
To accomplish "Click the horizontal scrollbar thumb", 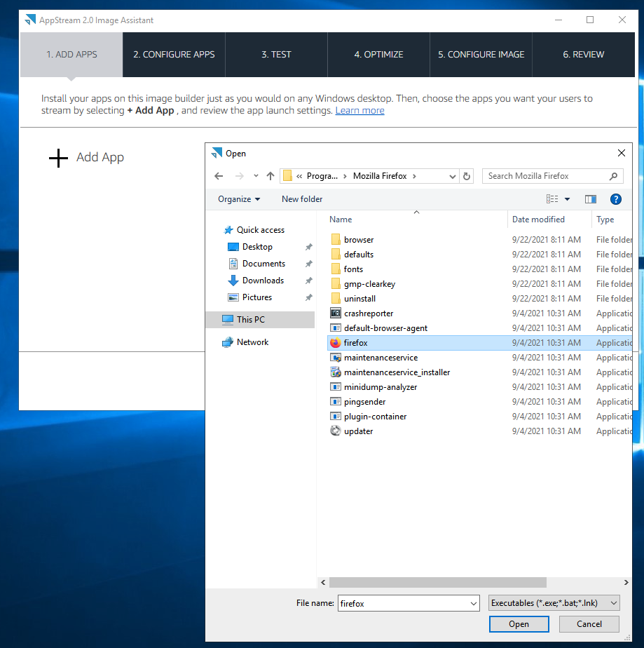I will point(437,582).
